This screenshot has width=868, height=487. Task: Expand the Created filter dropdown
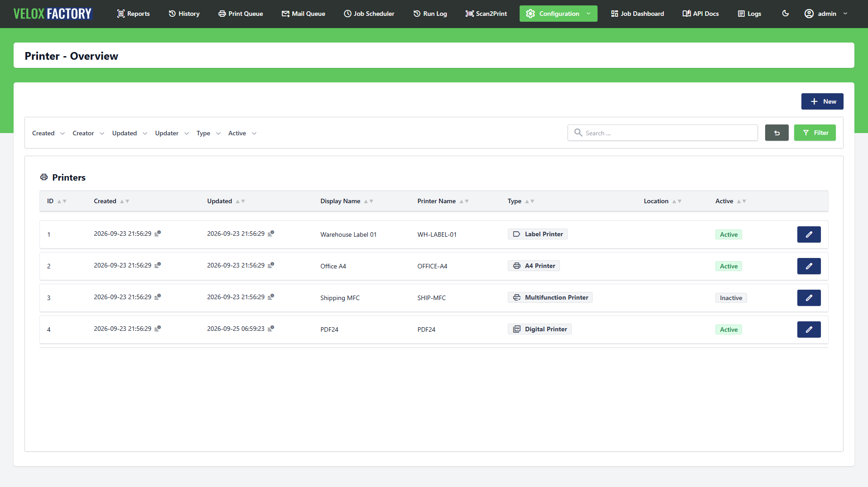click(x=48, y=133)
